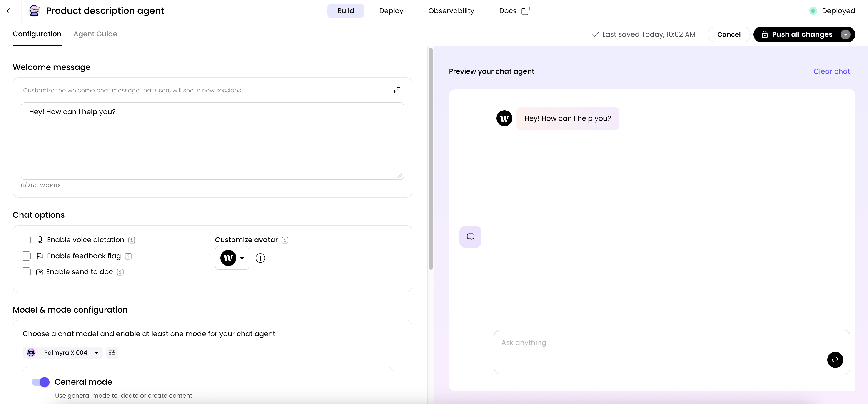Open the Observability tab
Image resolution: width=868 pixels, height=404 pixels.
(x=451, y=11)
